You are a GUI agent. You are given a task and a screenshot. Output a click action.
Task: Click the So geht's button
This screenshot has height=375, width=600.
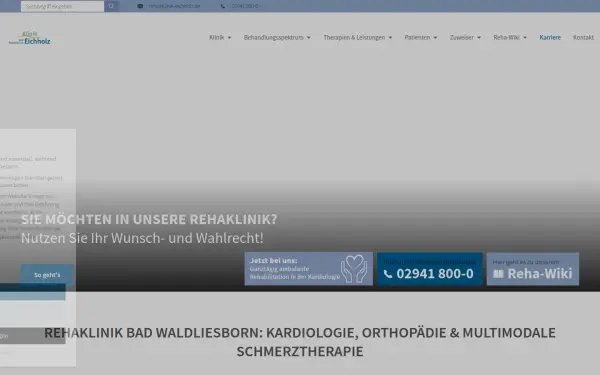[x=47, y=275]
